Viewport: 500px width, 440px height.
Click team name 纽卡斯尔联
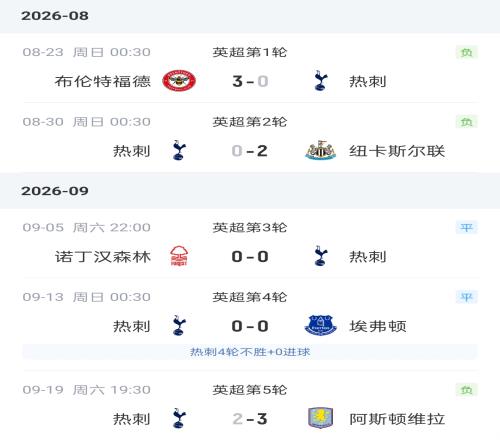pos(397,151)
